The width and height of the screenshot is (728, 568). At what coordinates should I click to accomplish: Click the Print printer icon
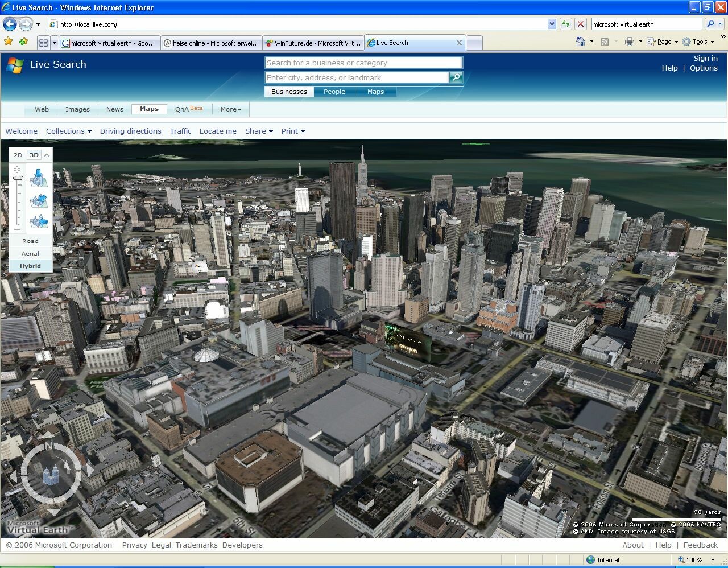(x=629, y=42)
